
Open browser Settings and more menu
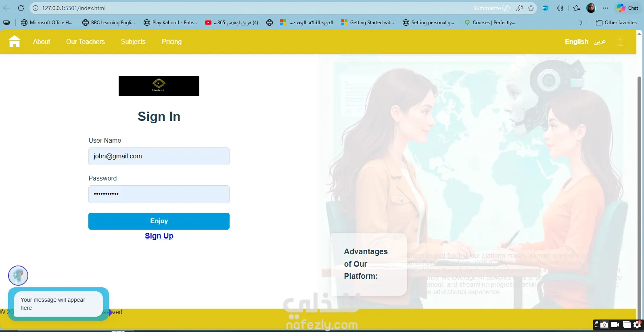(x=606, y=8)
